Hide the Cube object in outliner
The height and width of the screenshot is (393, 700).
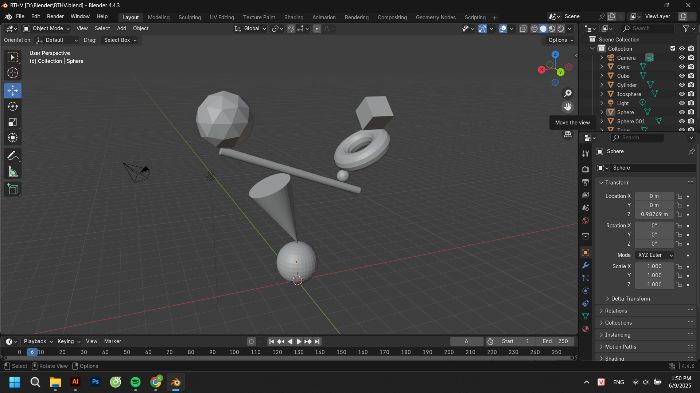[682, 76]
